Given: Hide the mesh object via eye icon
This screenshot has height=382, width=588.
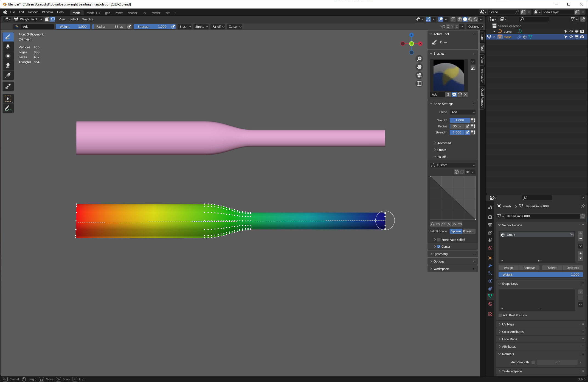Looking at the screenshot, I should coord(571,37).
